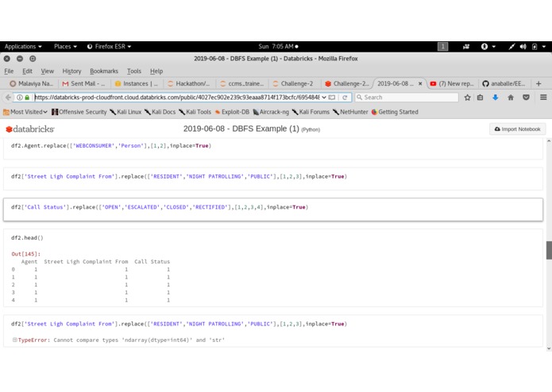Switch to the Hackathon tab
Screen dimensions: 552x392
coord(189,83)
